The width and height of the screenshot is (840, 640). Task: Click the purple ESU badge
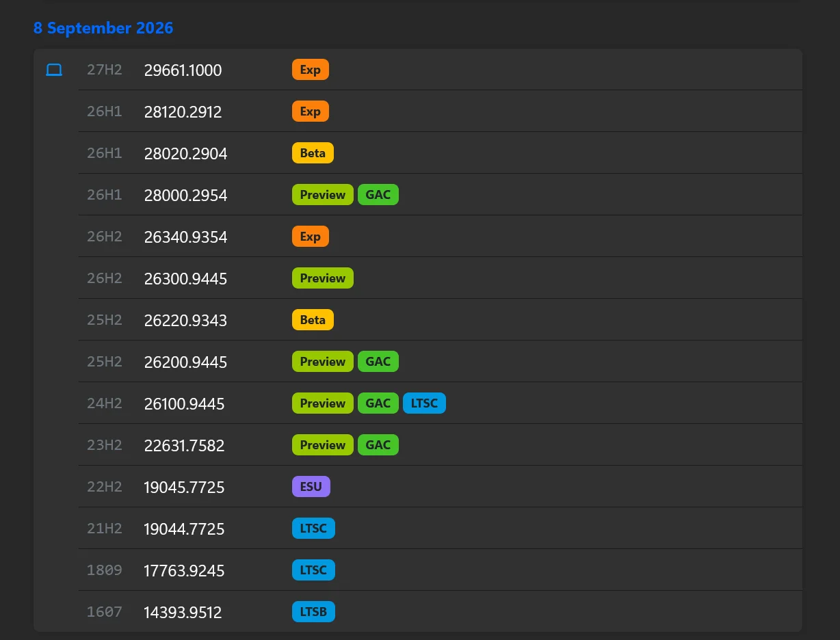pyautogui.click(x=311, y=487)
